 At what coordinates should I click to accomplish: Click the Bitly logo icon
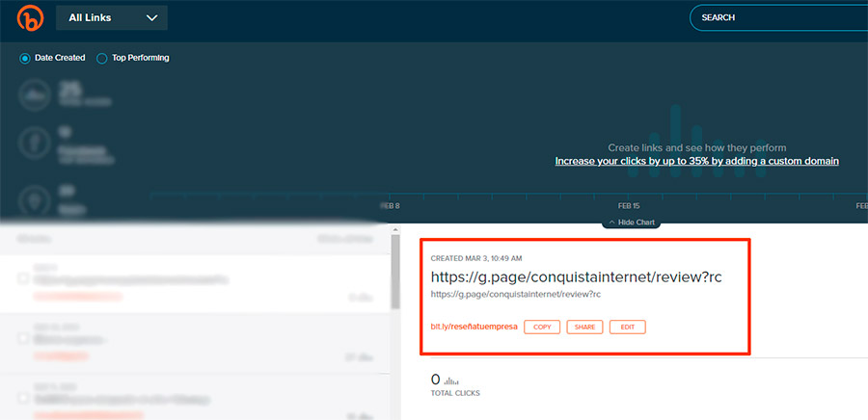point(30,18)
